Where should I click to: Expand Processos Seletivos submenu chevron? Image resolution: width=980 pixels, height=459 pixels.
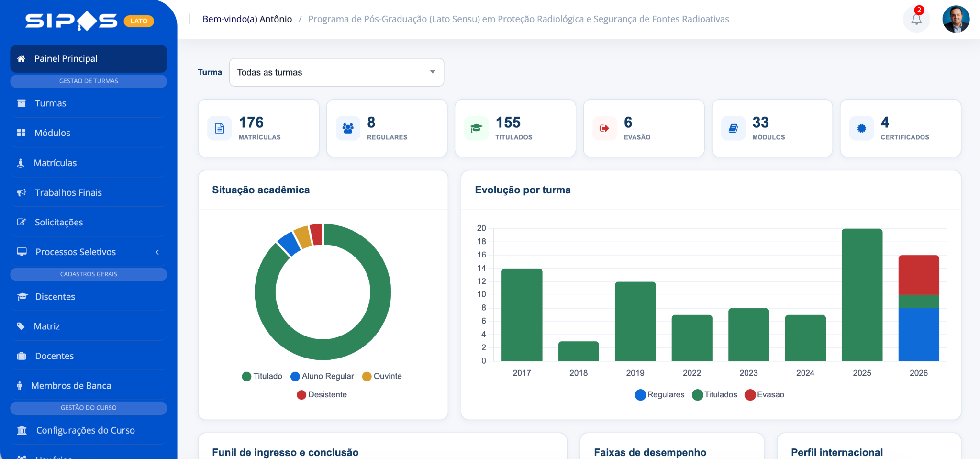point(157,252)
